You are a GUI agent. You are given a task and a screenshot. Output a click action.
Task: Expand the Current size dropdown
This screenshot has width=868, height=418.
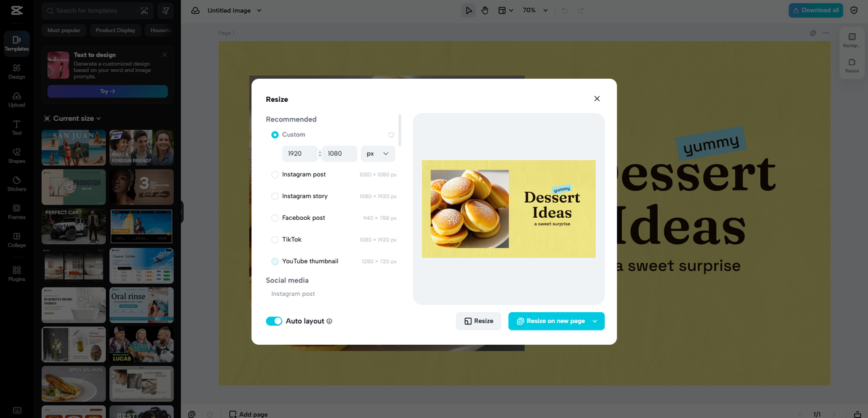[x=73, y=118]
